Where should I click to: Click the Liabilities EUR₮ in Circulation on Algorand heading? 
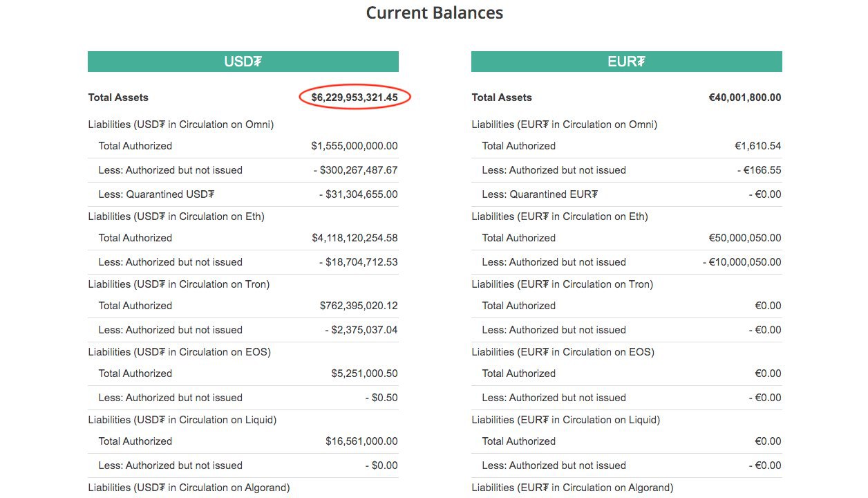[572, 488]
